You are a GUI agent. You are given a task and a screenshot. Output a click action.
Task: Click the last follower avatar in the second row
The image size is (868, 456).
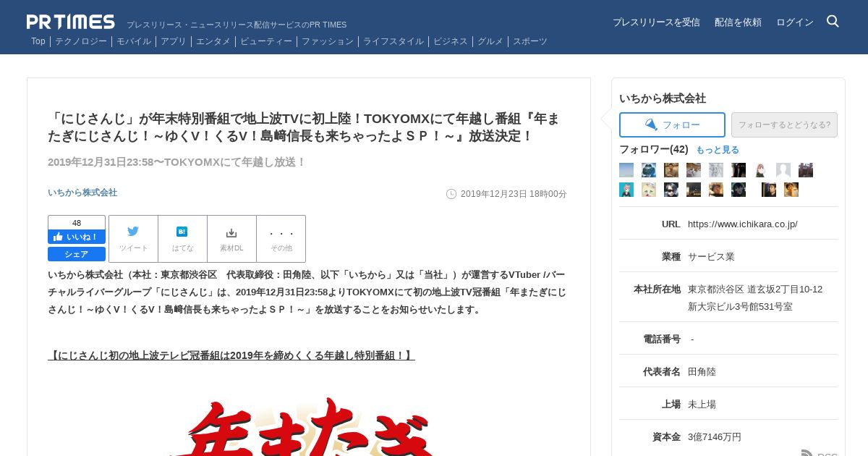[x=791, y=190]
